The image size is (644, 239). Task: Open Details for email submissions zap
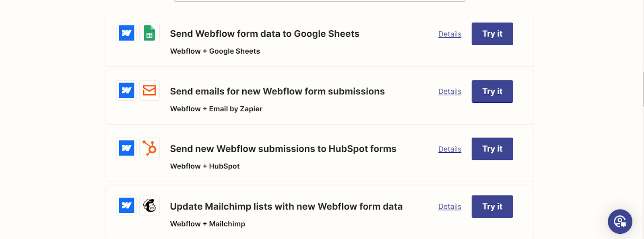pyautogui.click(x=450, y=91)
